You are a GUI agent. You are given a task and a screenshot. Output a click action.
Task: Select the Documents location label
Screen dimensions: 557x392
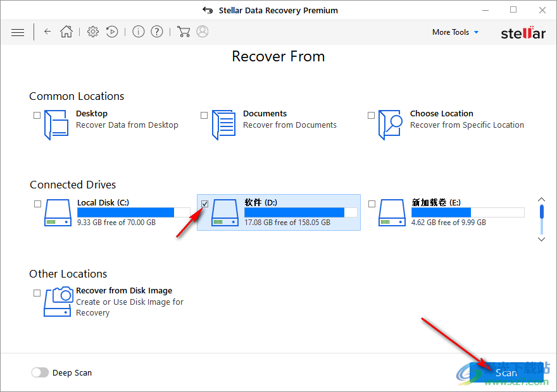coord(265,114)
